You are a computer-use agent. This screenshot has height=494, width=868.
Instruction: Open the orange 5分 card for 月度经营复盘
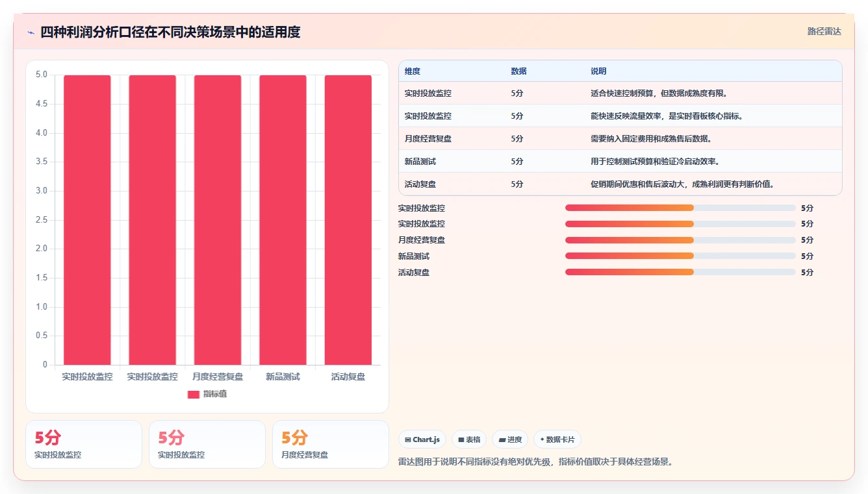[x=330, y=444]
